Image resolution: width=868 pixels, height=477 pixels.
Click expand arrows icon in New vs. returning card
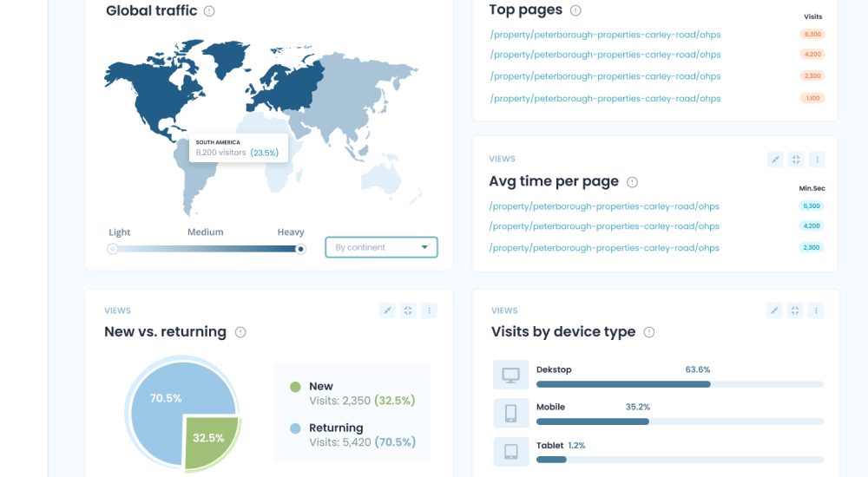(x=387, y=310)
